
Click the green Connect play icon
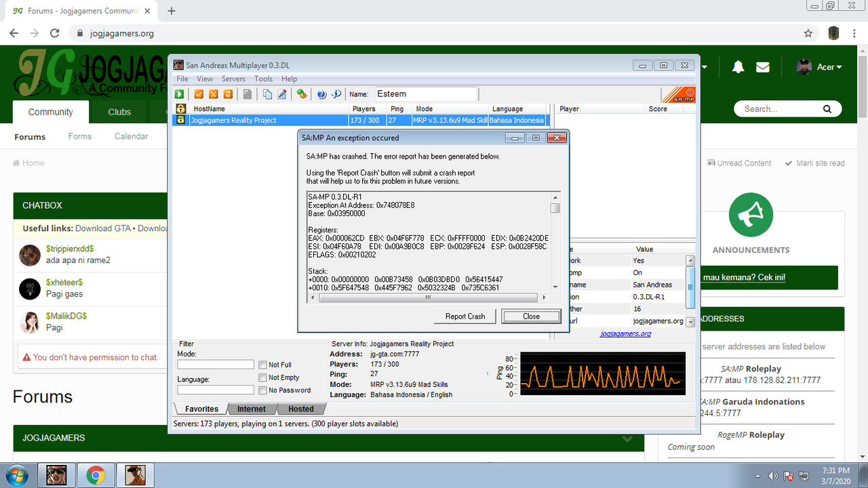[180, 94]
